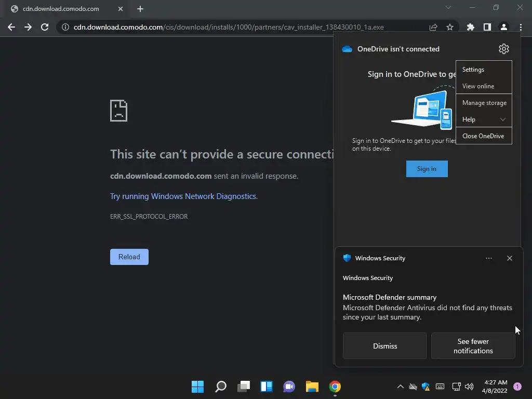
Task: Click the sad page error icon
Action: point(119,111)
